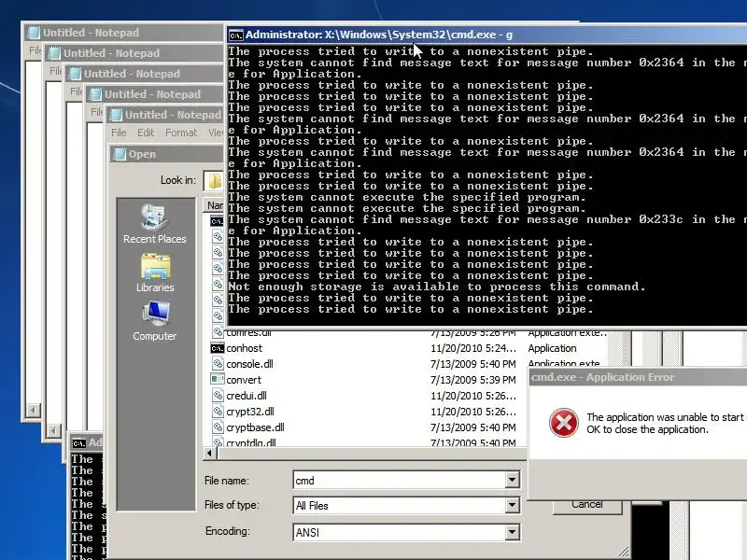Image resolution: width=747 pixels, height=560 pixels.
Task: Click the Administrator cmd.exe window's title icon
Action: tap(236, 35)
